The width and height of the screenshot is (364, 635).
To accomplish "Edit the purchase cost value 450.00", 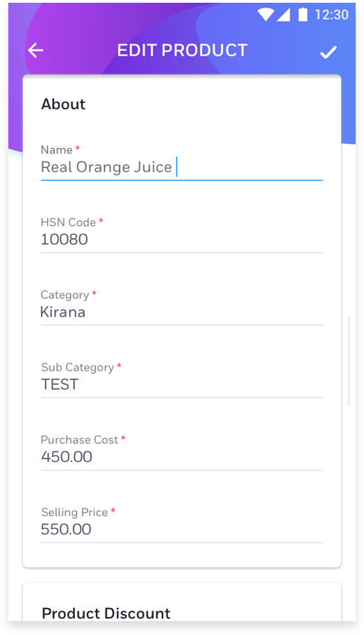I will (182, 457).
